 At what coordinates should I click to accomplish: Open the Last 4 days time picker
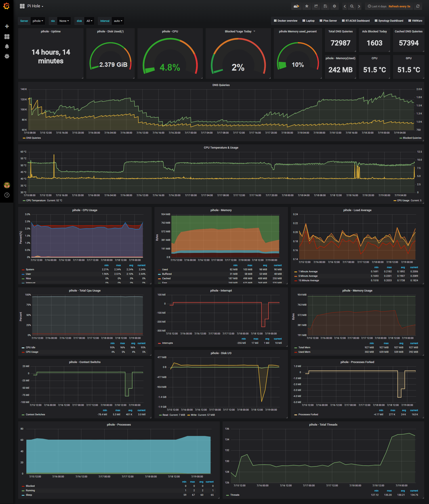pos(389,6)
